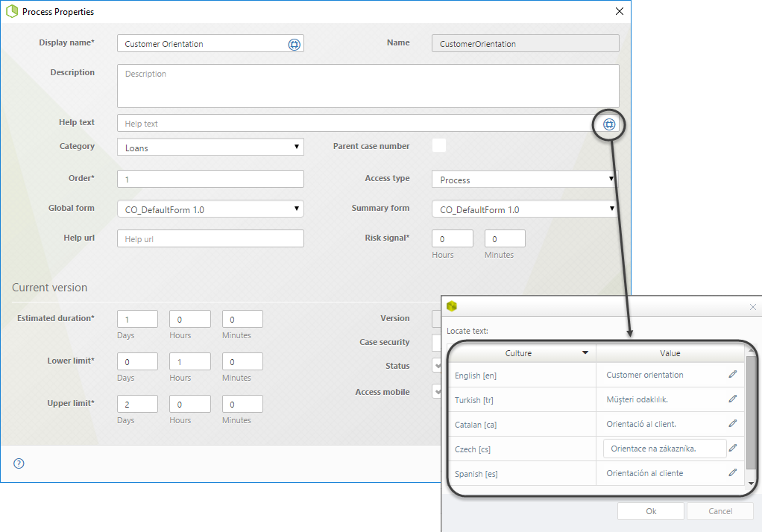Viewport: 762px width, 532px height.
Task: Click the 'Current version' section heading
Action: pyautogui.click(x=49, y=288)
